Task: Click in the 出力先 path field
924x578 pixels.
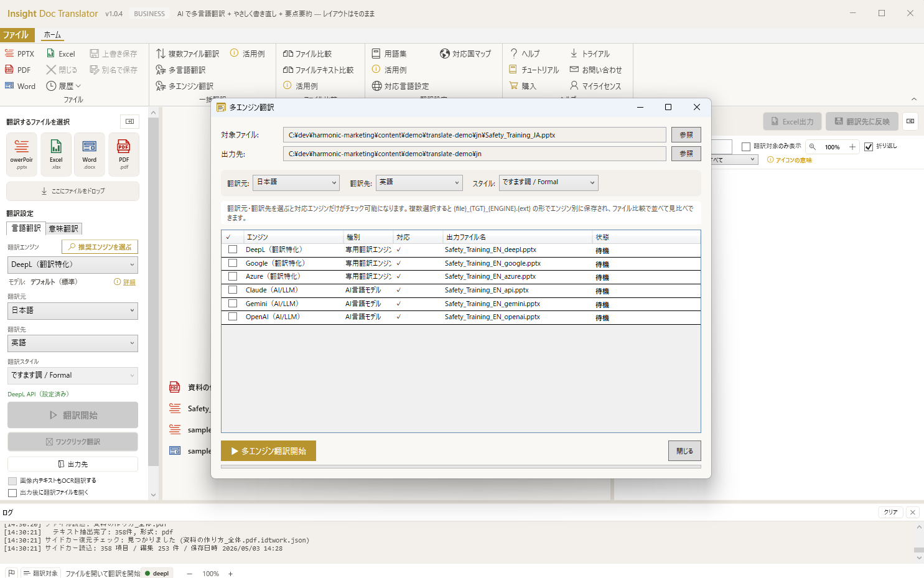Action: (x=474, y=154)
